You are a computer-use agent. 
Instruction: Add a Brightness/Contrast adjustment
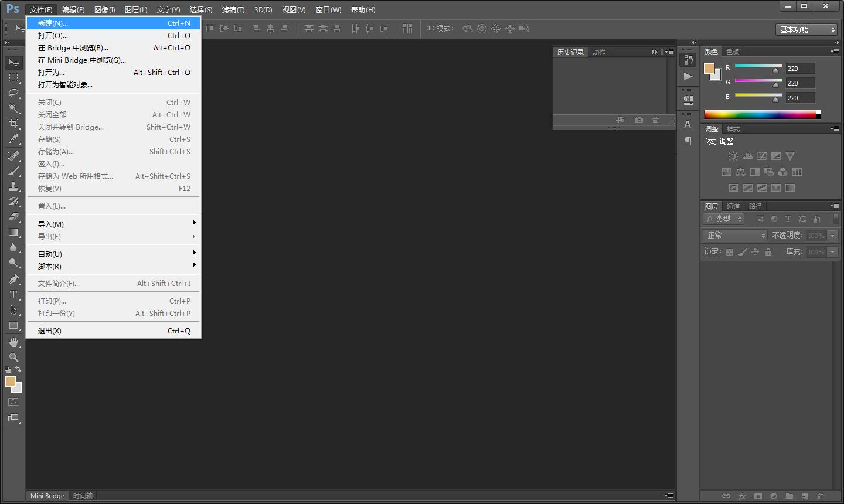(x=733, y=156)
